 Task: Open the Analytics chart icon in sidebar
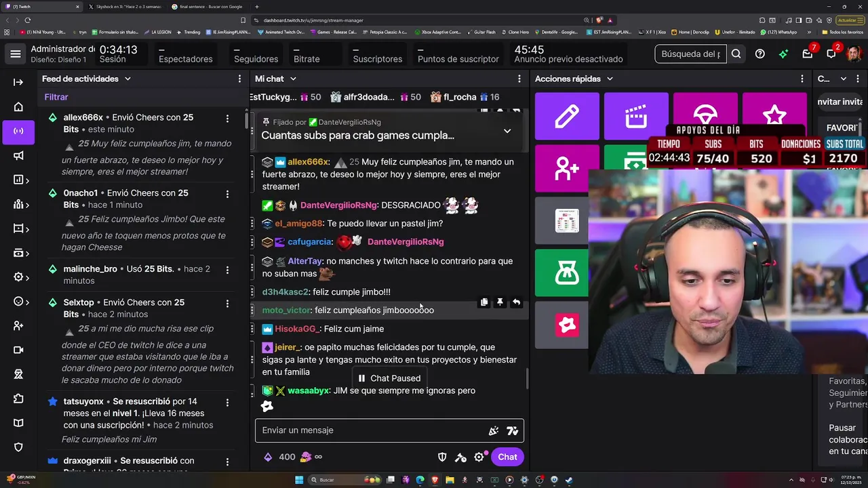pyautogui.click(x=18, y=180)
